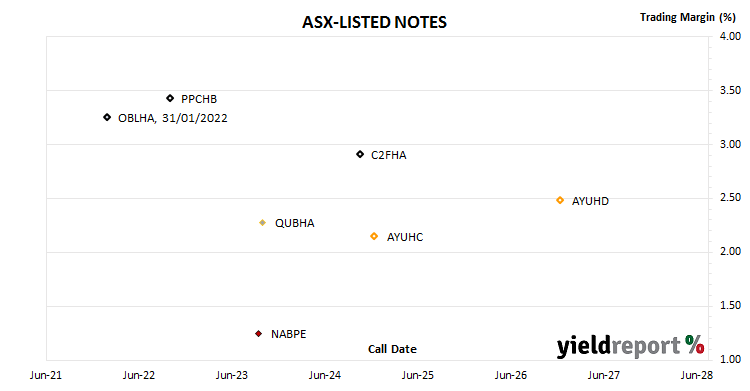750x391 pixels.
Task: Click the yieldreport watermark text
Action: pos(618,346)
